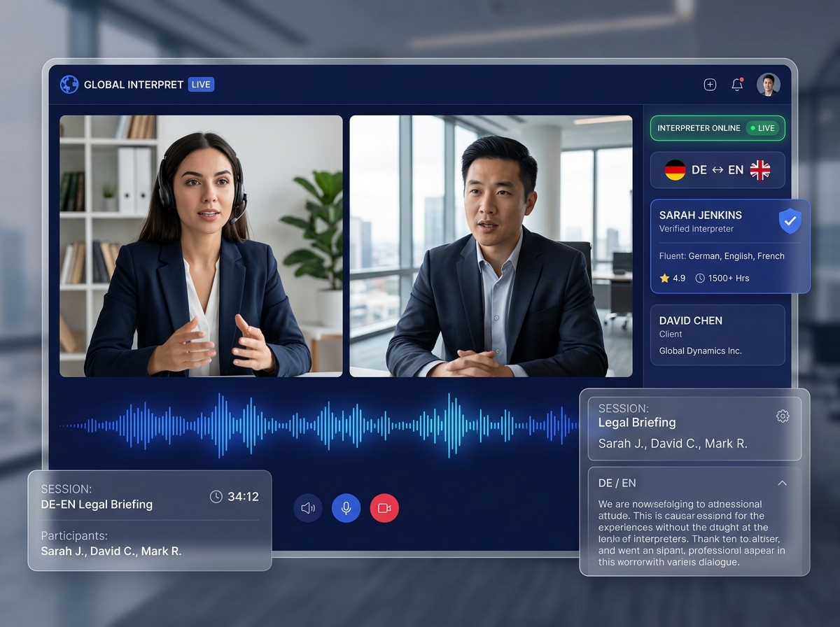Click the session timer 34:12 clock icon
The width and height of the screenshot is (840, 627).
(216, 497)
